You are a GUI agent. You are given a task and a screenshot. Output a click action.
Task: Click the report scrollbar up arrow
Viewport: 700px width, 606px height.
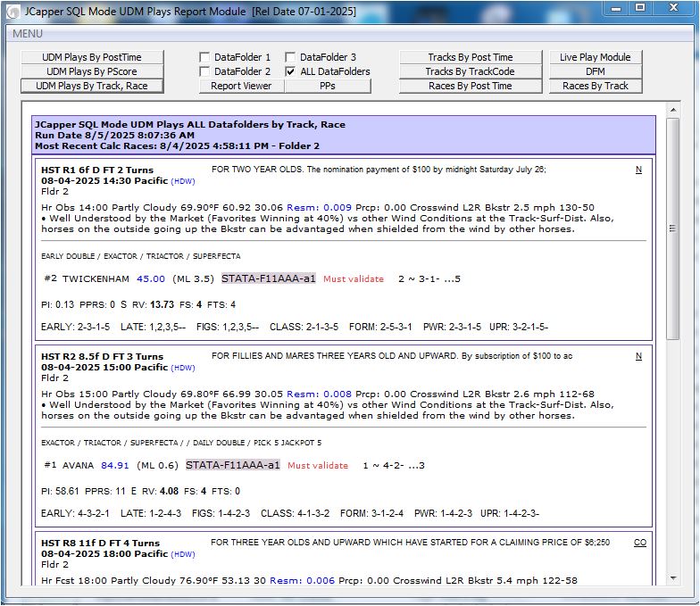(673, 110)
